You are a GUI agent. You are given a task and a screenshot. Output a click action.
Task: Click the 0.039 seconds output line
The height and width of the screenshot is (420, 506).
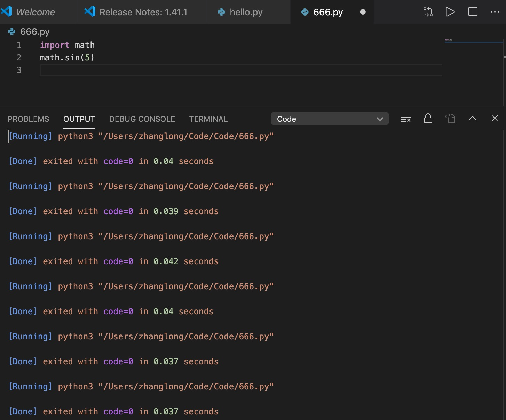[x=113, y=211]
